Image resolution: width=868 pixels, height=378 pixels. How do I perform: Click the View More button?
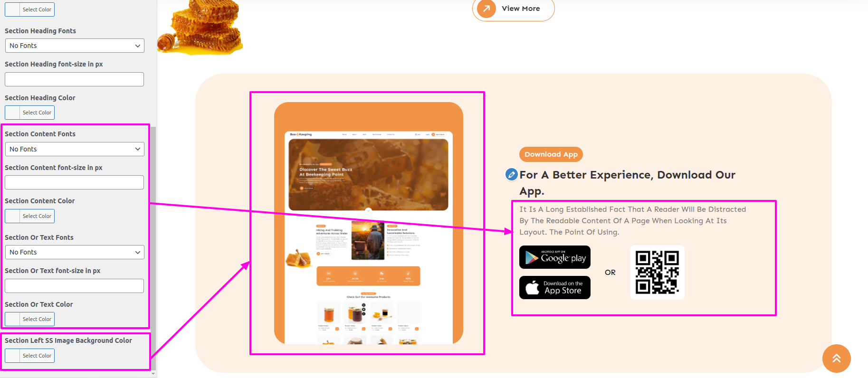tap(513, 9)
